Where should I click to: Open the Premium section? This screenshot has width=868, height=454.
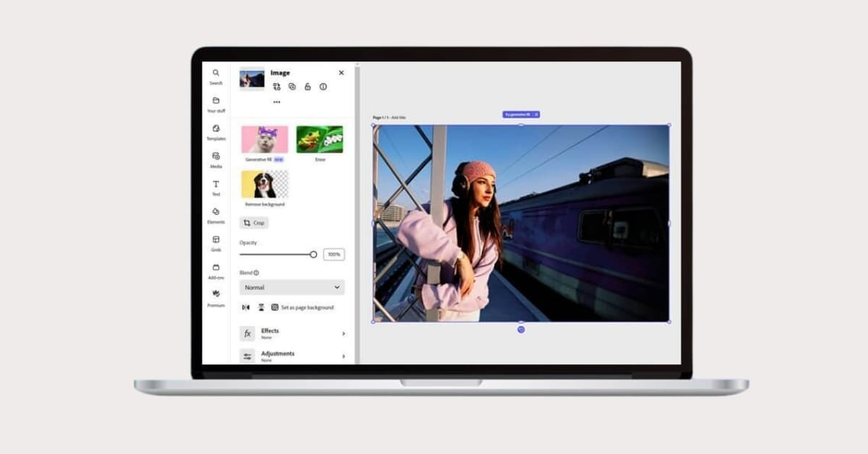(x=216, y=299)
